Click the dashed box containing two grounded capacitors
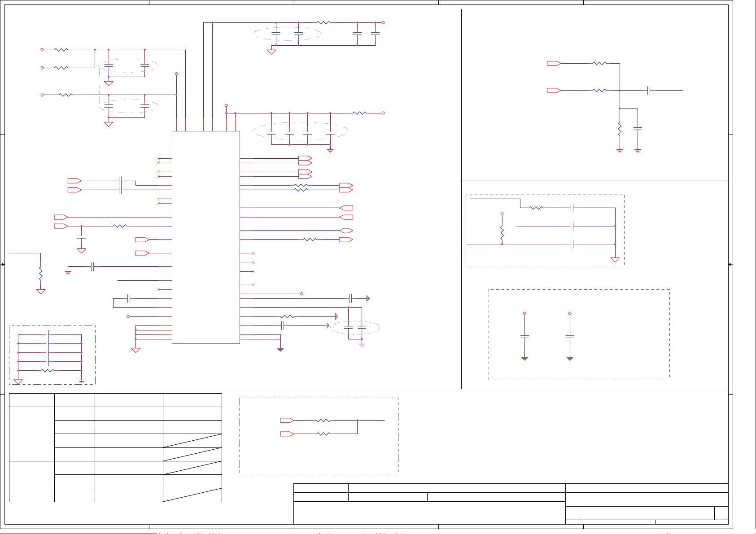 point(579,334)
